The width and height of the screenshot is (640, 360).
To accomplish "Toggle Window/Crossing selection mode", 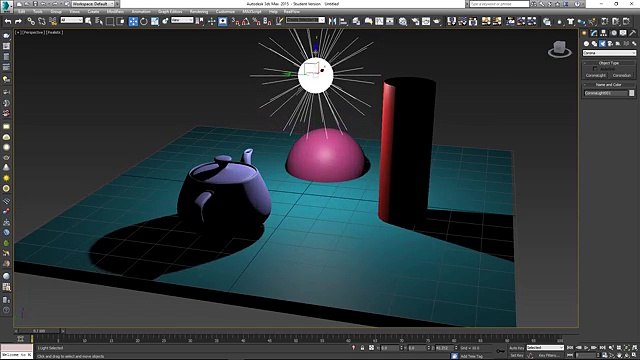I will [x=120, y=21].
